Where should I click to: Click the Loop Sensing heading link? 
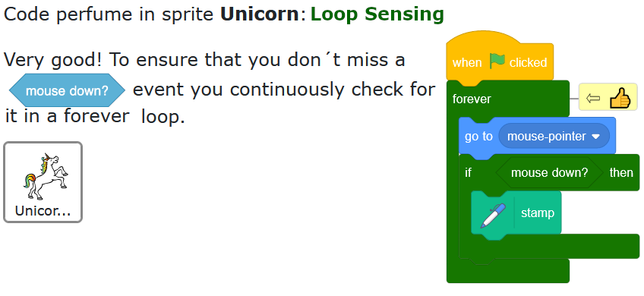(377, 14)
